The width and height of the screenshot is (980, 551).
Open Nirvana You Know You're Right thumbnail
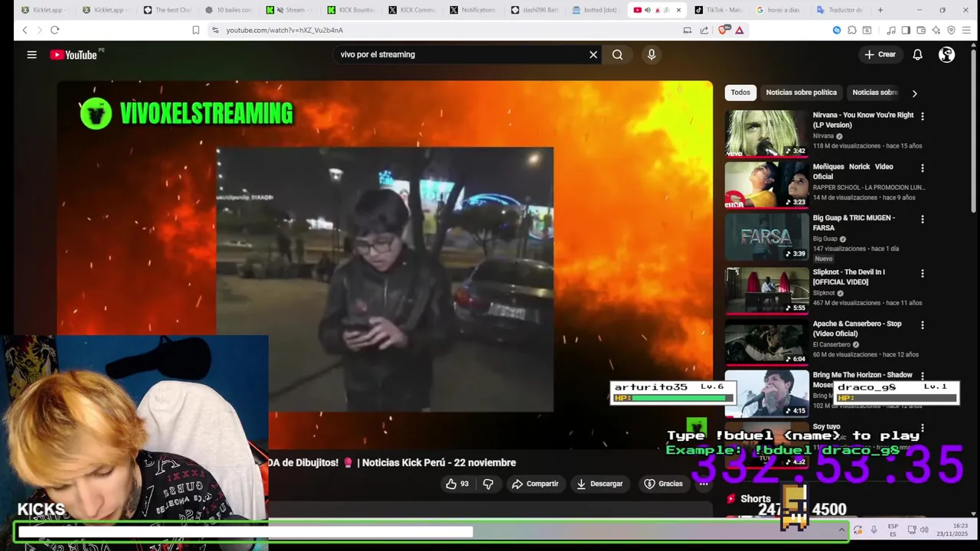766,133
